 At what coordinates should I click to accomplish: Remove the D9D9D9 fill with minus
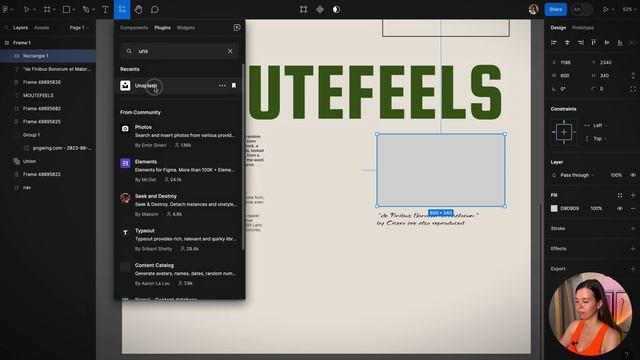[633, 208]
